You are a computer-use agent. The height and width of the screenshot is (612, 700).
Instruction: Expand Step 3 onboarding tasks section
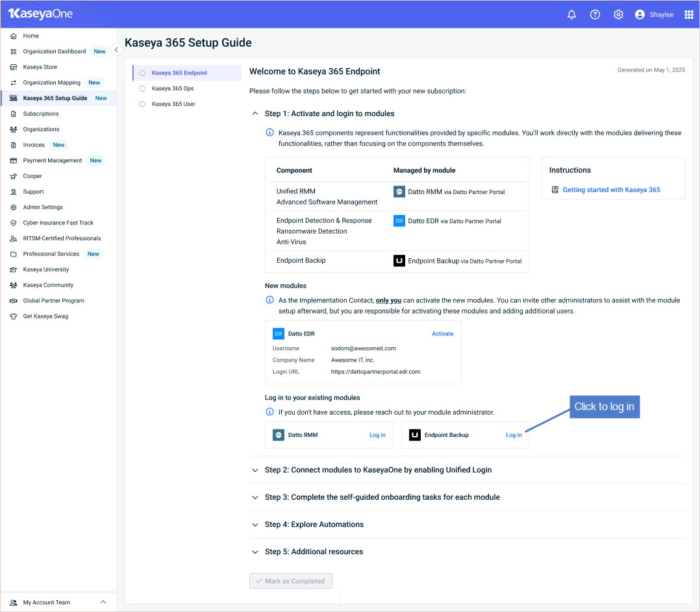point(255,497)
